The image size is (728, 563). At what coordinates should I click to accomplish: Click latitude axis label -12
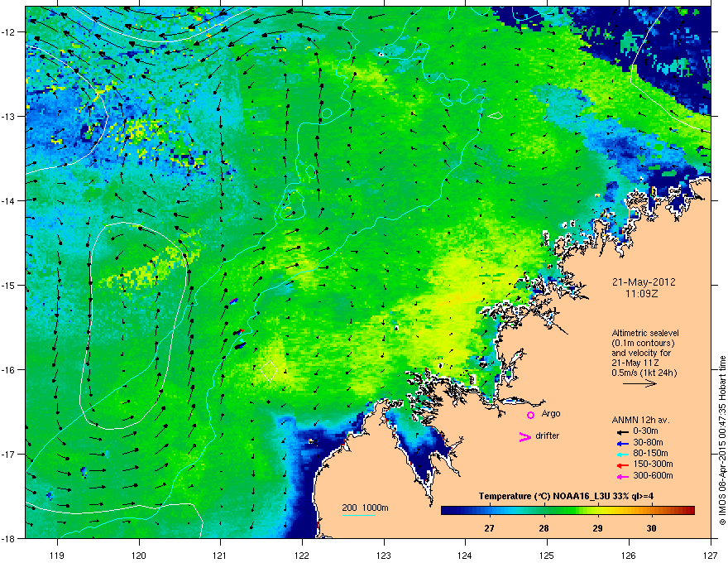coord(9,32)
